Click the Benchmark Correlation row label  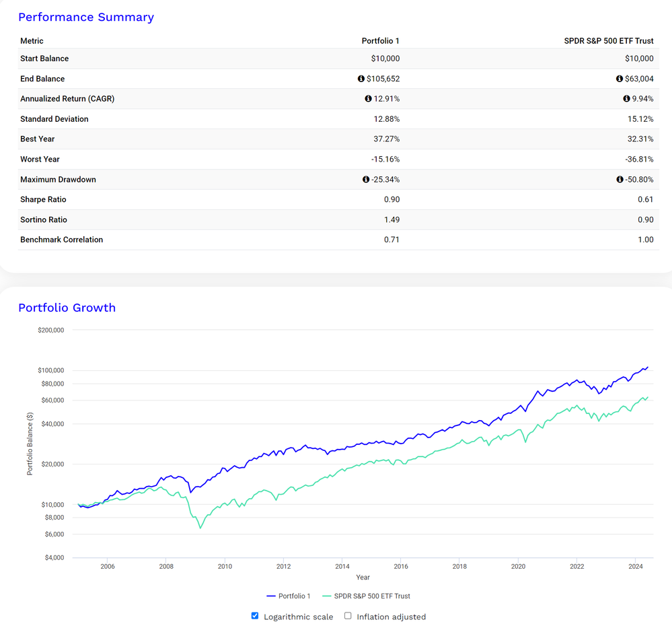[x=62, y=240]
